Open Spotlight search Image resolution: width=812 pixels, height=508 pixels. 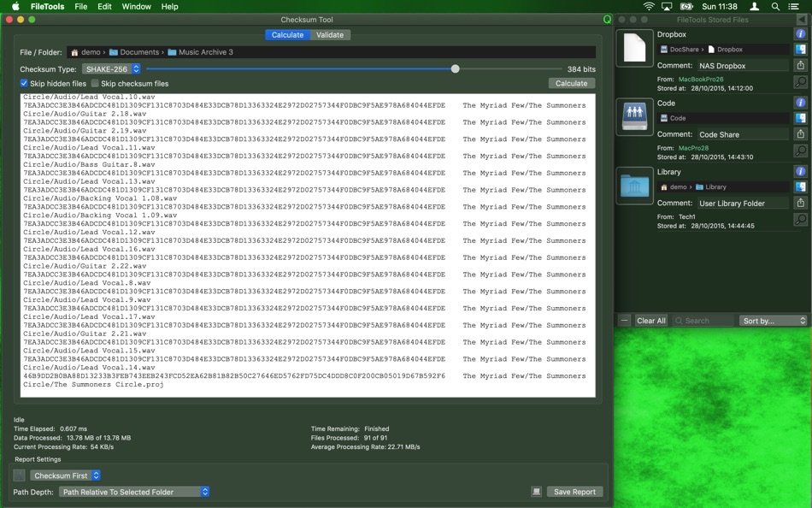774,6
